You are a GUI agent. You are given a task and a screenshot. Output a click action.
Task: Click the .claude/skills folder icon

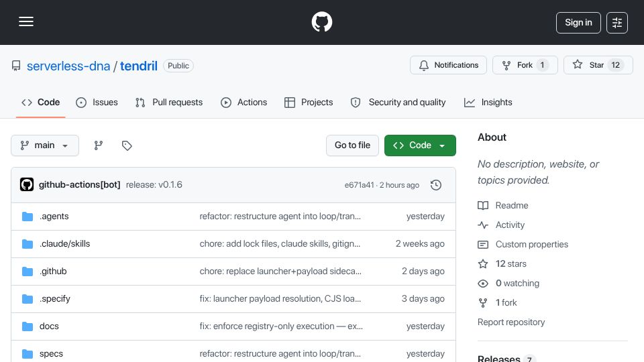click(28, 244)
